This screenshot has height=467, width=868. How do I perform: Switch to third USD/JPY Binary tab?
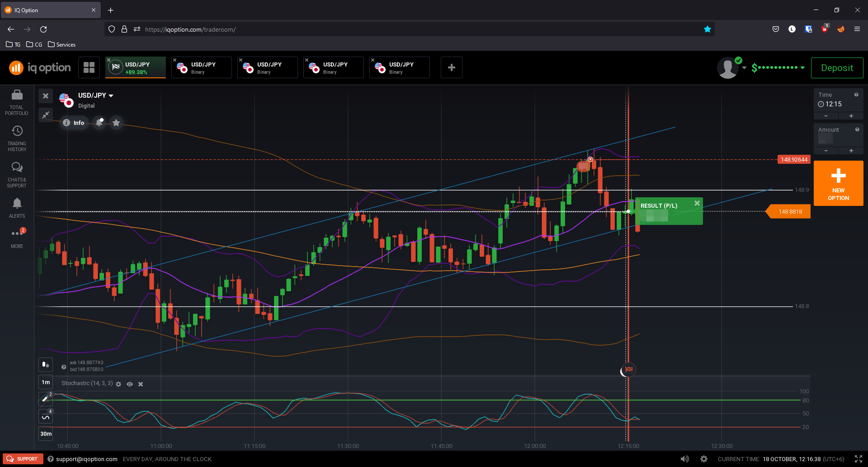(x=268, y=67)
